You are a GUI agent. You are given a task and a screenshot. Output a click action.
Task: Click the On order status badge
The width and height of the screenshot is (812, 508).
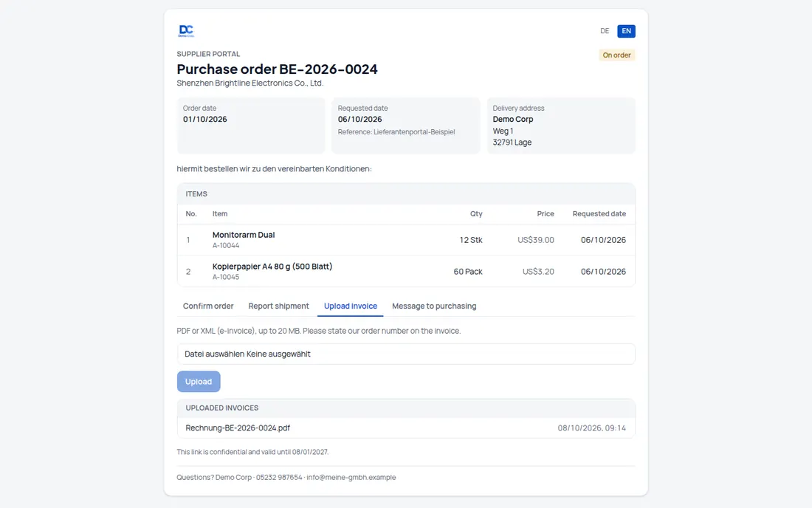pyautogui.click(x=617, y=55)
